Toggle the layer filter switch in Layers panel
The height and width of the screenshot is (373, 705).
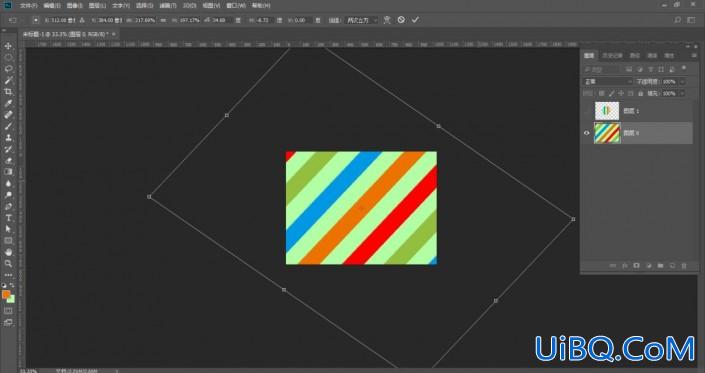pos(684,68)
